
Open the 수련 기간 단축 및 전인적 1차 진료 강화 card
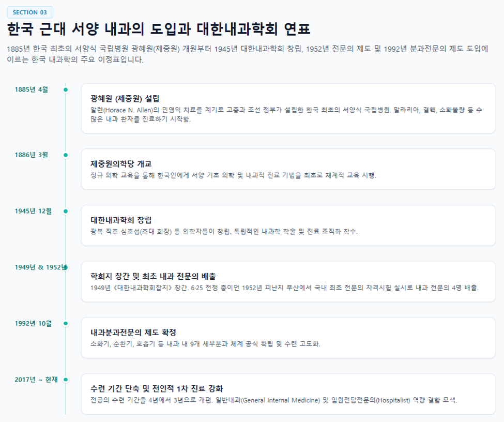(x=288, y=394)
